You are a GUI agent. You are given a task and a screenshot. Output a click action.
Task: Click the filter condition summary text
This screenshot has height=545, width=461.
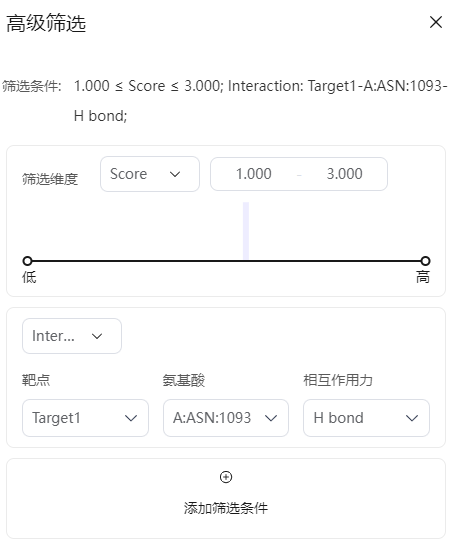point(260,101)
